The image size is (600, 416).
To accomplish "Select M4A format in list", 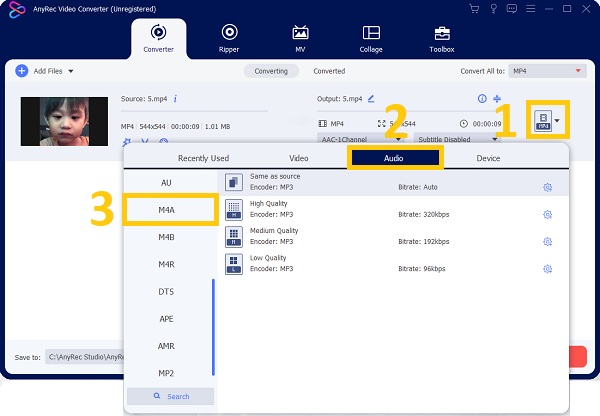I will 166,210.
